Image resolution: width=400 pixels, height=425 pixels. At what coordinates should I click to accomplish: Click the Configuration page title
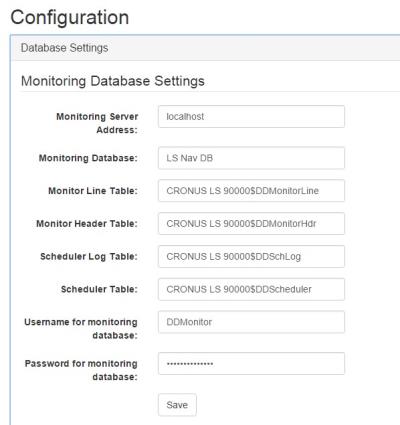(70, 17)
